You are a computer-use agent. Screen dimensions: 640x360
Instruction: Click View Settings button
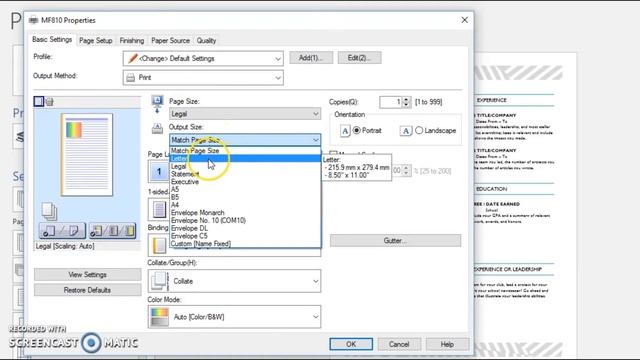87,274
